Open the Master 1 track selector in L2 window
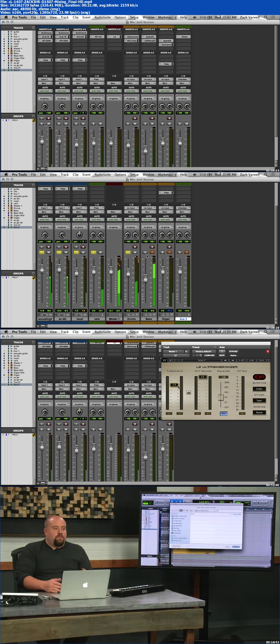 pos(173,351)
